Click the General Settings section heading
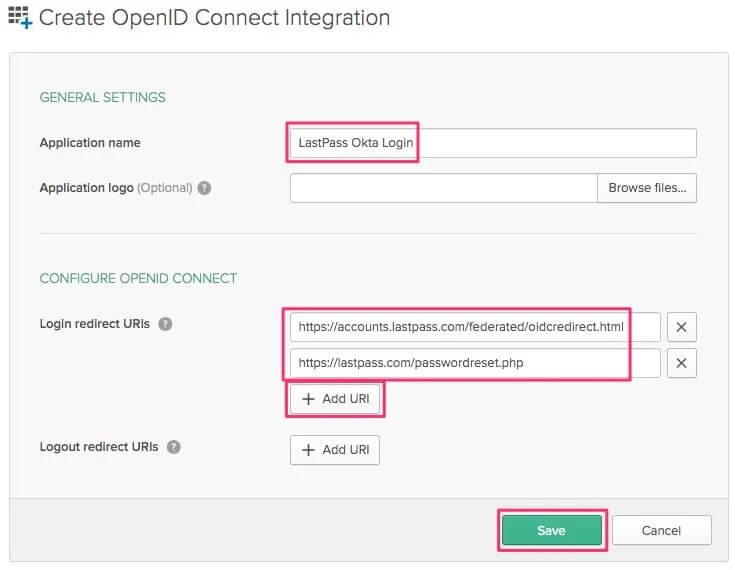This screenshot has height=570, width=735. [x=102, y=97]
